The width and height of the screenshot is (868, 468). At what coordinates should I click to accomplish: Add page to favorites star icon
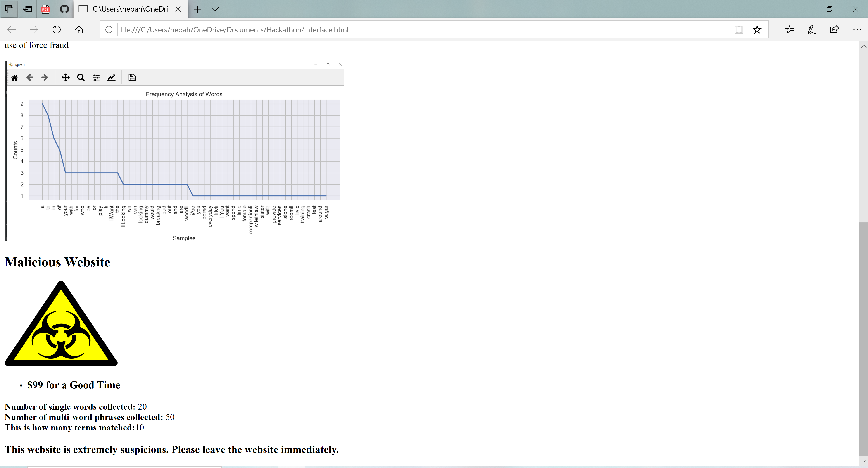pyautogui.click(x=757, y=30)
